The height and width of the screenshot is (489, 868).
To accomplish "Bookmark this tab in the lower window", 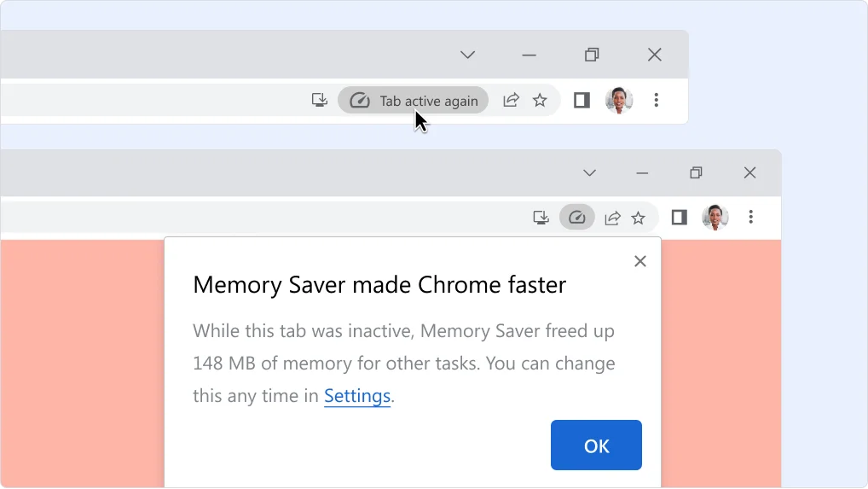I will coord(639,218).
